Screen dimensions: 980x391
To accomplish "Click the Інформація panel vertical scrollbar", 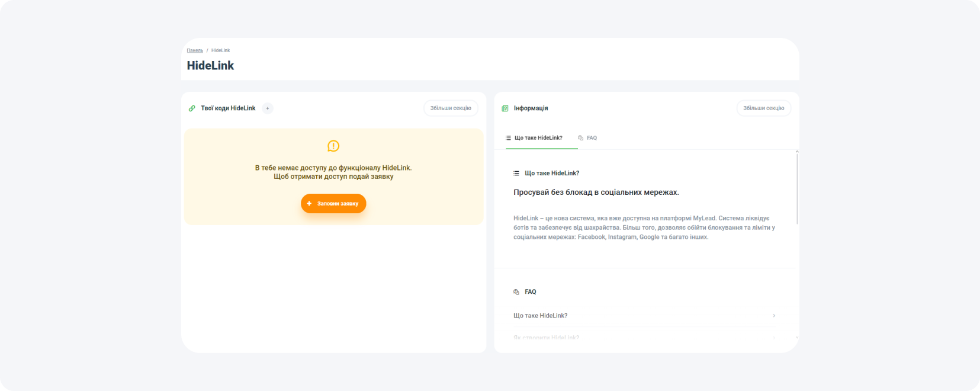I will [x=797, y=190].
